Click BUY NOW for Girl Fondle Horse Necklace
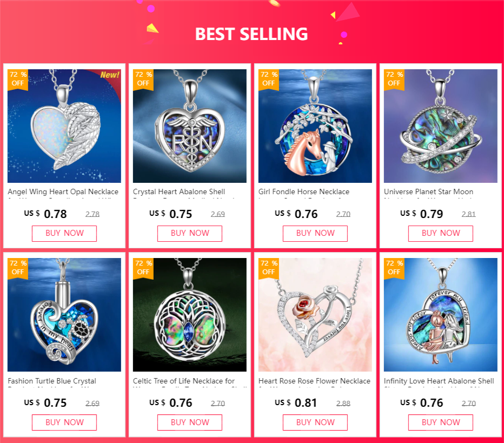 [315, 233]
